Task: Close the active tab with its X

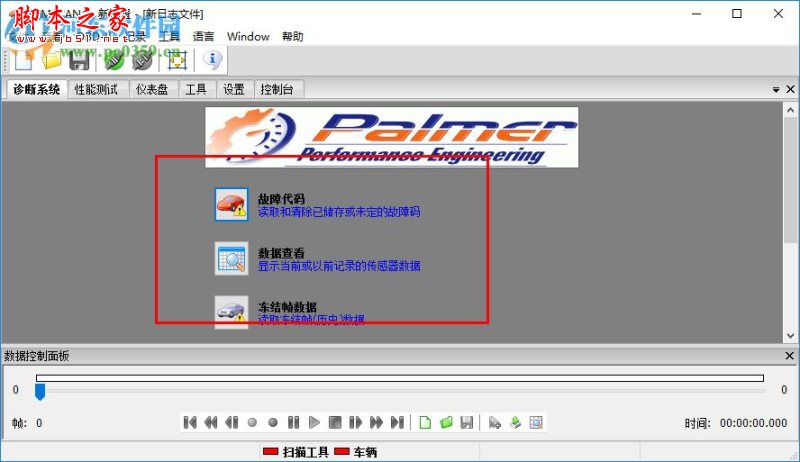Action: 790,89
